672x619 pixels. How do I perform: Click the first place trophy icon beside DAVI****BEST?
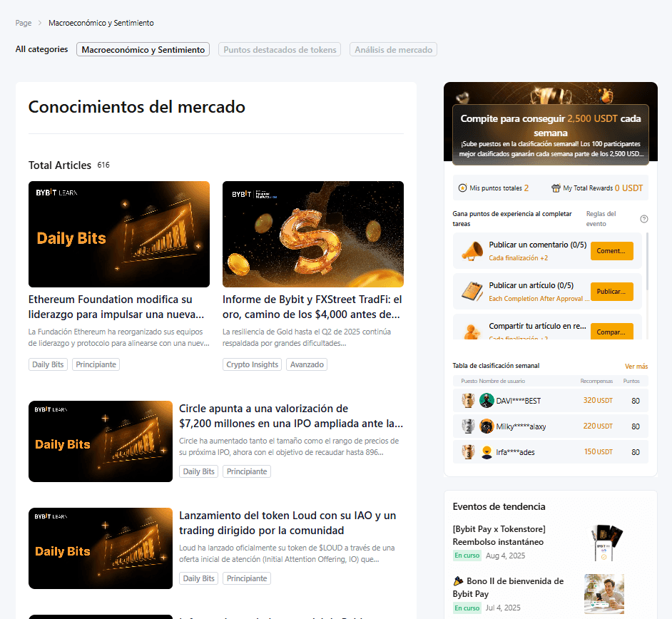click(x=468, y=401)
